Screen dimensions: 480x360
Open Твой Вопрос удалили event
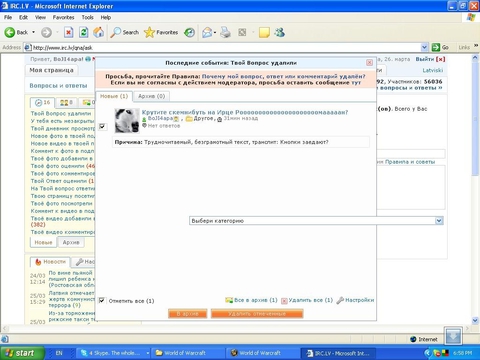pos(61,113)
